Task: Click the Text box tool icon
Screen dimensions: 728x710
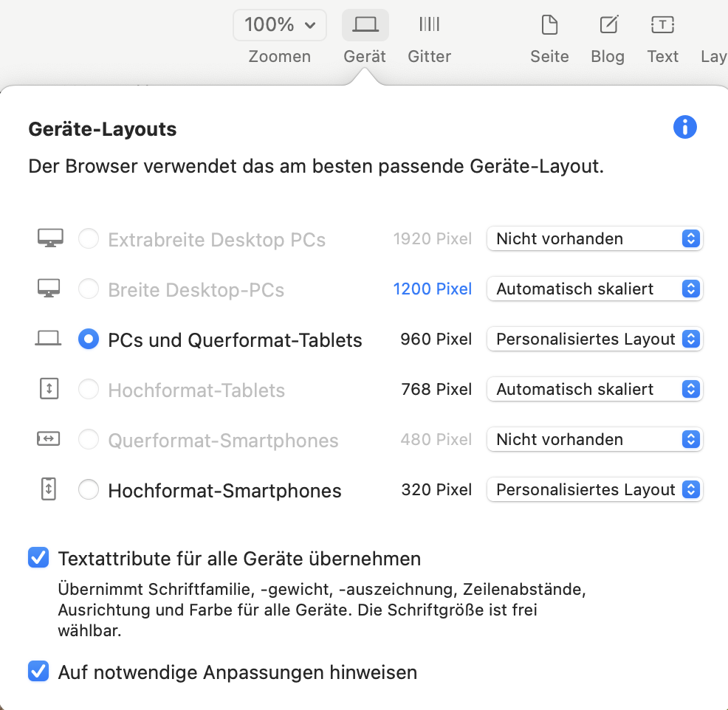Action: pos(662,25)
